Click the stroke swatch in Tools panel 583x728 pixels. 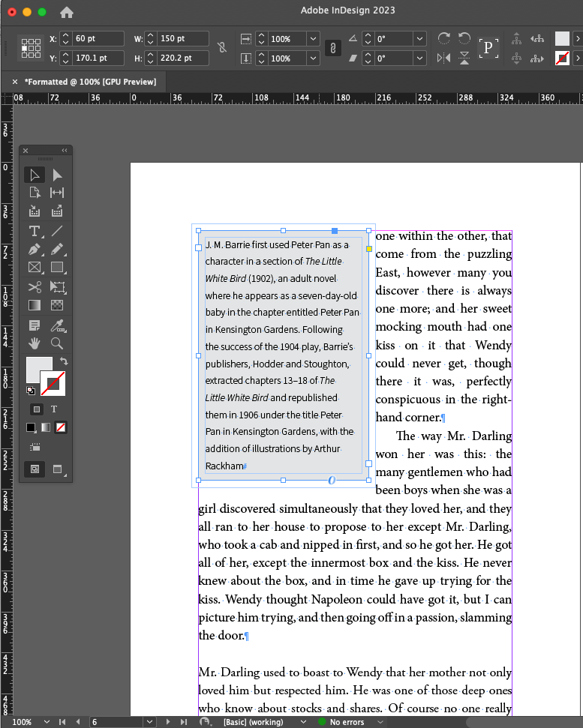[x=53, y=384]
